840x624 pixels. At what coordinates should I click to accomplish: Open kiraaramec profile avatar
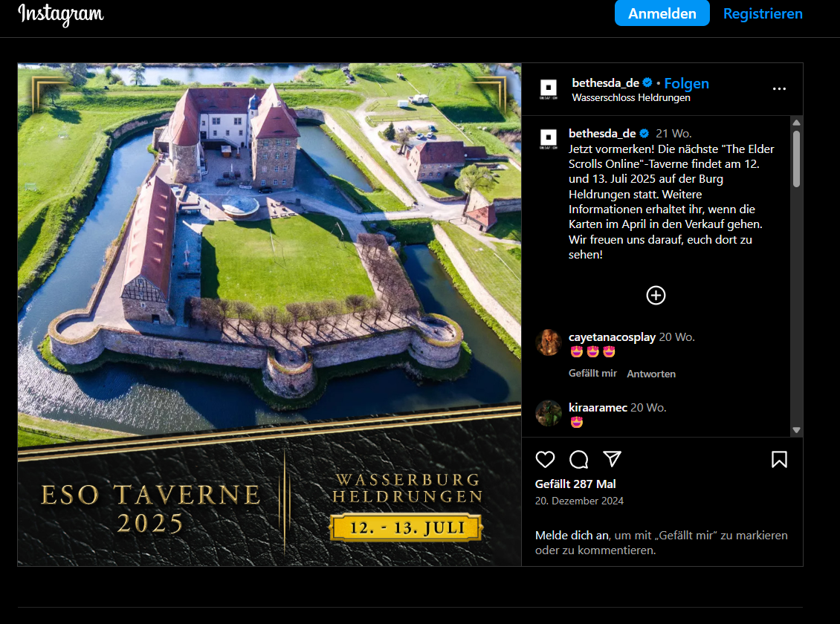(548, 413)
